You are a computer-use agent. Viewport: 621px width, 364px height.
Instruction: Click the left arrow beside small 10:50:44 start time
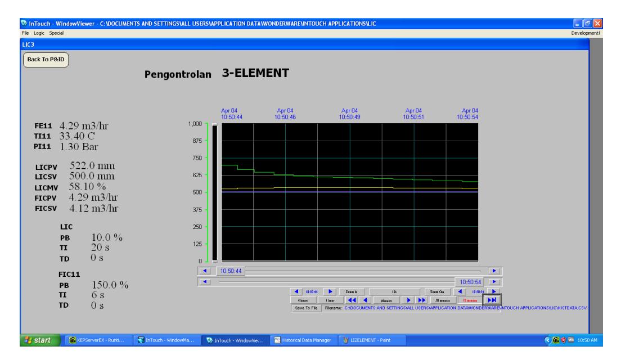tap(296, 291)
